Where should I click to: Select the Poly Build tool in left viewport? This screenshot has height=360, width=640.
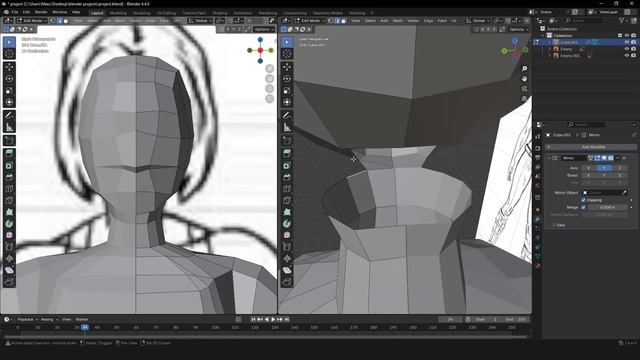[9, 212]
